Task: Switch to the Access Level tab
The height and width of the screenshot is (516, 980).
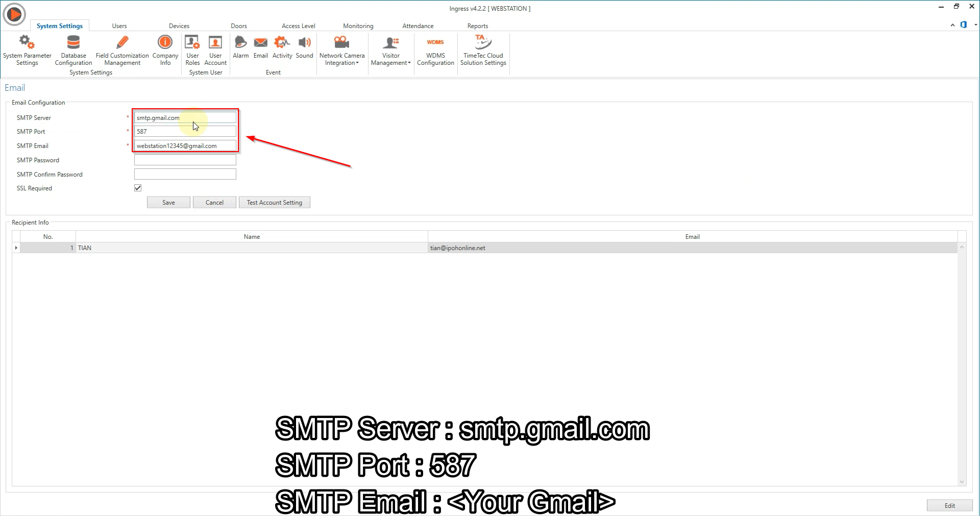Action: (299, 26)
